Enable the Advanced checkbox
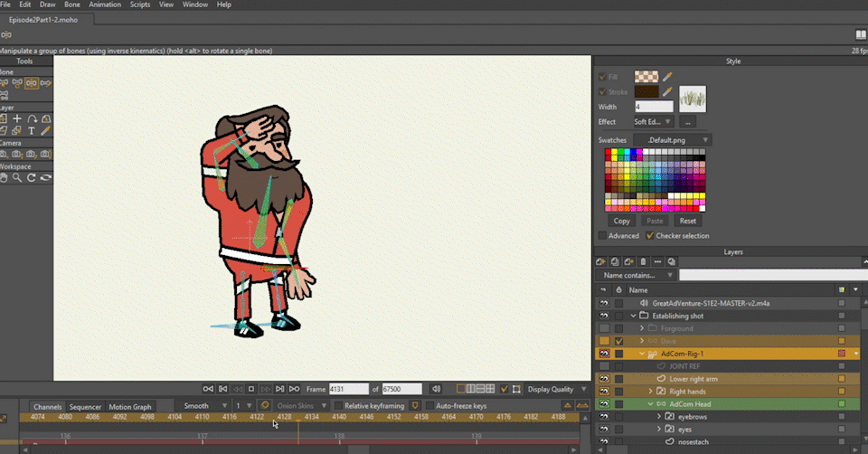 click(x=602, y=236)
